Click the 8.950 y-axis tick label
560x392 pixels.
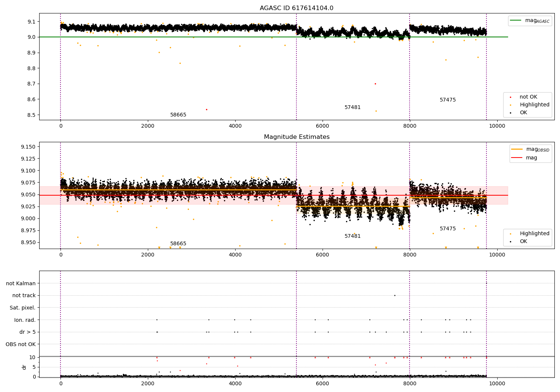(28, 242)
